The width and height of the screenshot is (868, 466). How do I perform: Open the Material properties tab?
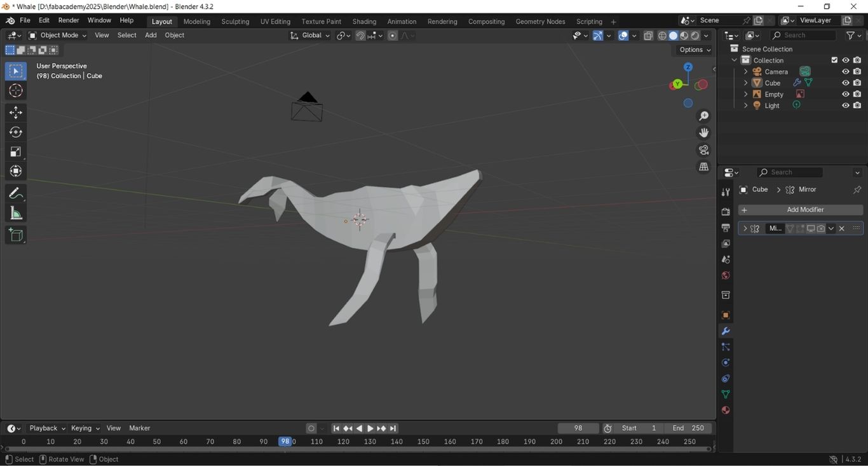[x=726, y=410]
